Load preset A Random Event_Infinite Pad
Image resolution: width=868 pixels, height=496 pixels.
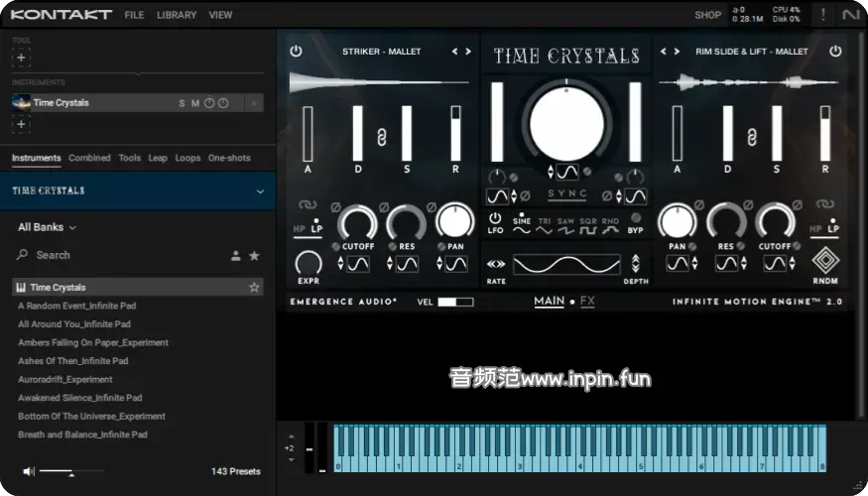pos(77,306)
